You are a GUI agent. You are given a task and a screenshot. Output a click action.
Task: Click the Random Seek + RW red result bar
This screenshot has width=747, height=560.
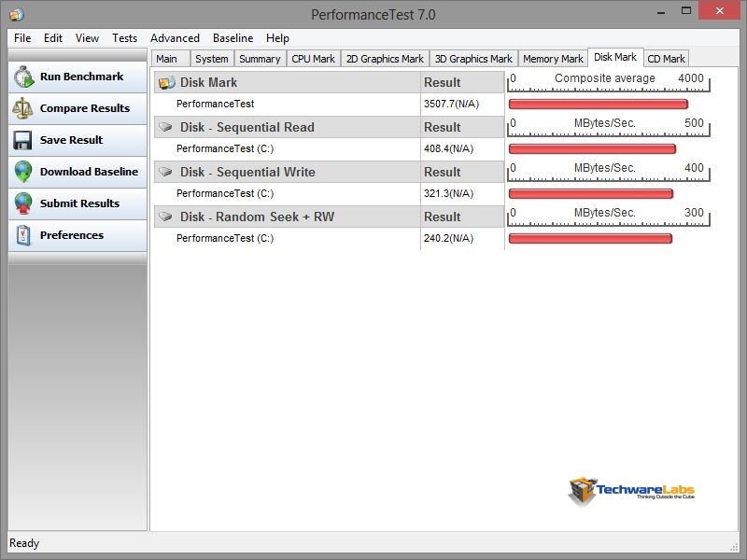coord(590,239)
